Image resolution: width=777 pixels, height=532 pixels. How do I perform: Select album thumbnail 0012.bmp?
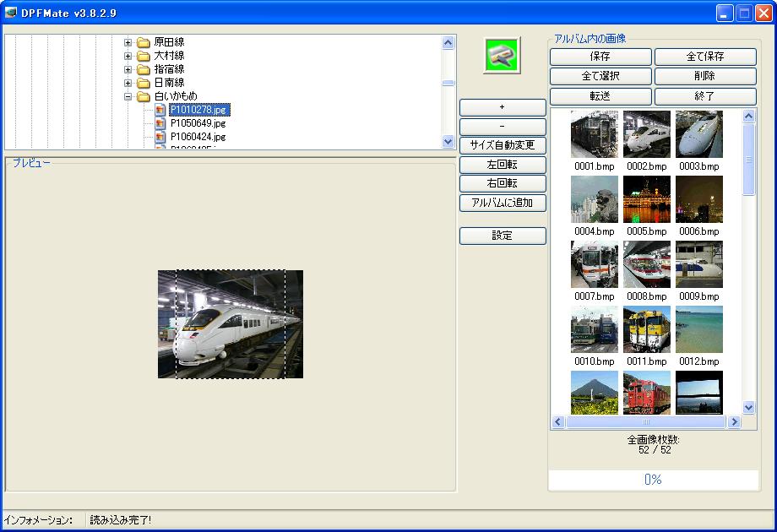tap(699, 329)
